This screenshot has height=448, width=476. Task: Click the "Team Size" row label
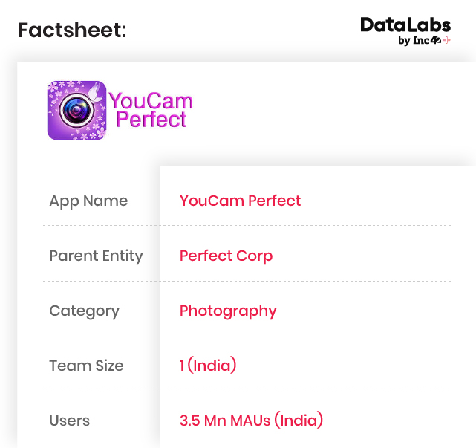pos(86,366)
